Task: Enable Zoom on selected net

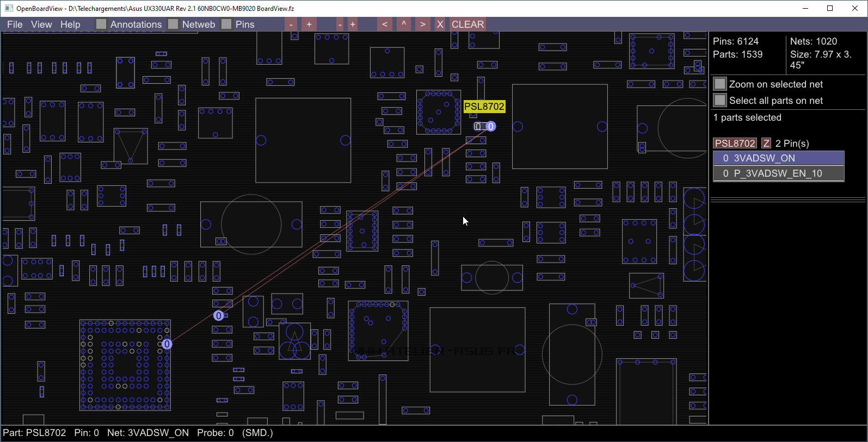Action: (x=720, y=84)
